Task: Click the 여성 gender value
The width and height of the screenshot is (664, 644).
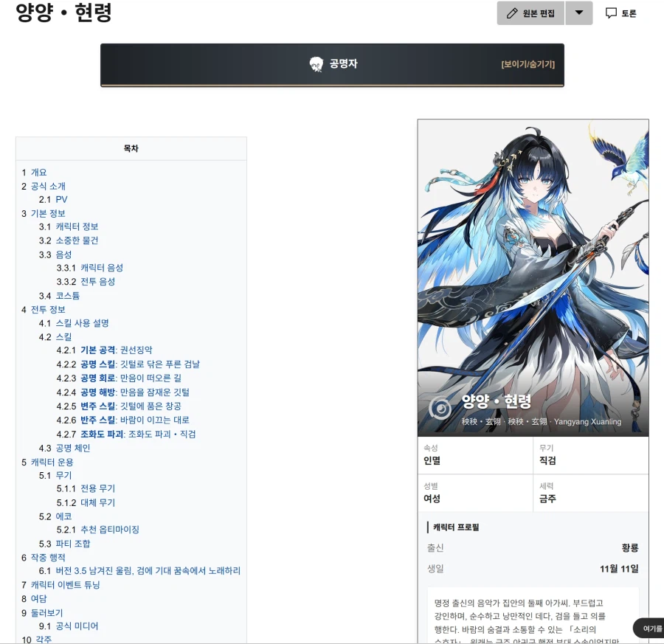Action: [x=432, y=499]
